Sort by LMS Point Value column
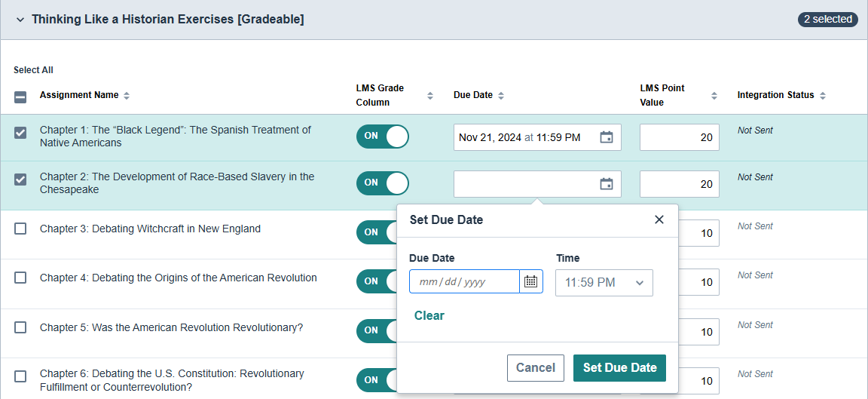The height and width of the screenshot is (399, 868). pos(714,95)
